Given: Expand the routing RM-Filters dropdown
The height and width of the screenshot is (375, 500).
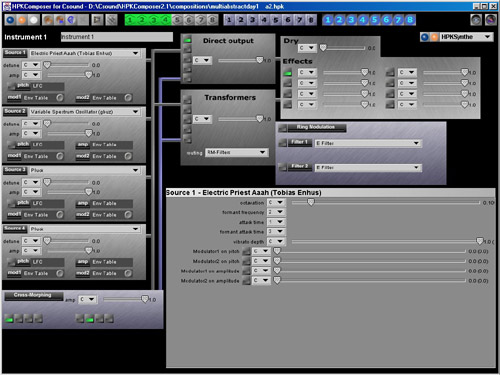Looking at the screenshot, I should [x=236, y=152].
